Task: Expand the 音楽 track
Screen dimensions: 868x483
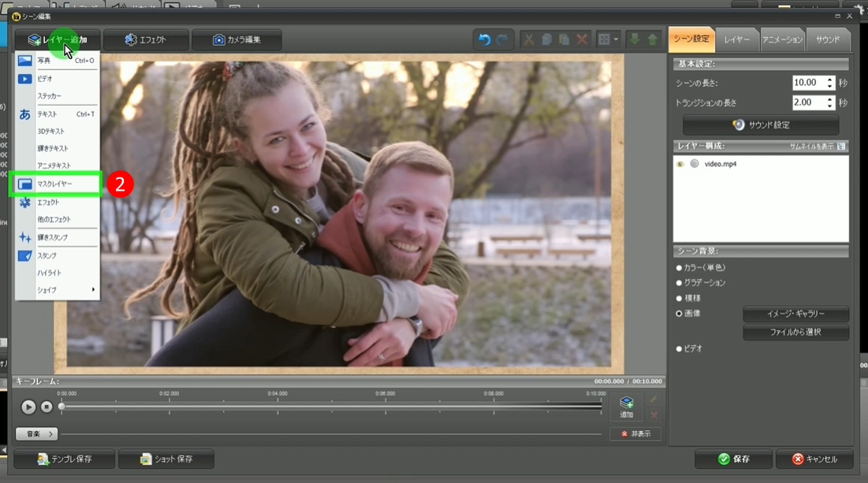Action: tap(36, 433)
